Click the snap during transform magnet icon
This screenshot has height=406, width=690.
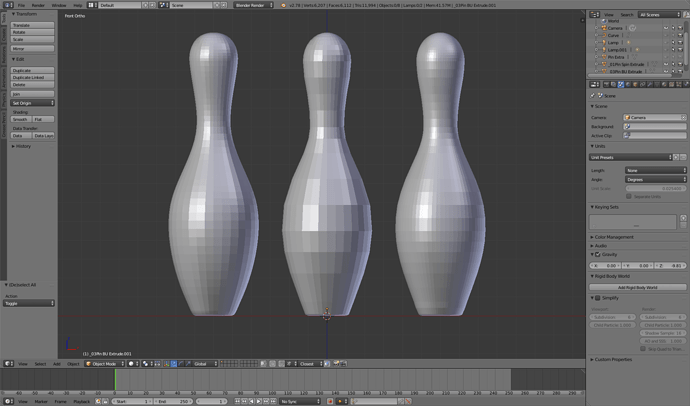pyautogui.click(x=281, y=364)
